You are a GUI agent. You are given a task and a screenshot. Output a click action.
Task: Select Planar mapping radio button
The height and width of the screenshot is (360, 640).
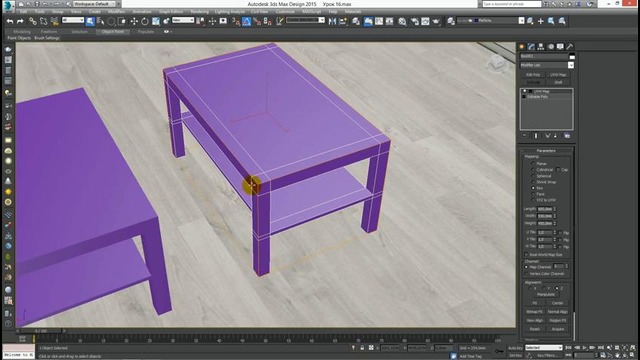pyautogui.click(x=533, y=163)
